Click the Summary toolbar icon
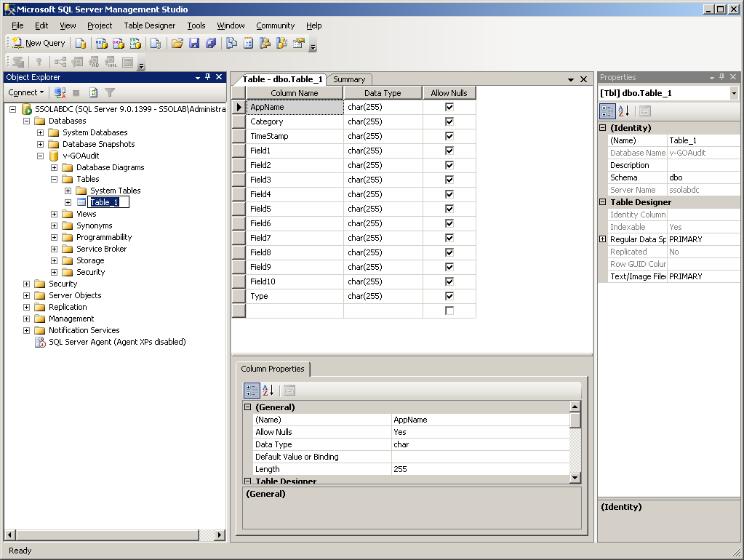Image resolution: width=744 pixels, height=560 pixels. [x=248, y=43]
